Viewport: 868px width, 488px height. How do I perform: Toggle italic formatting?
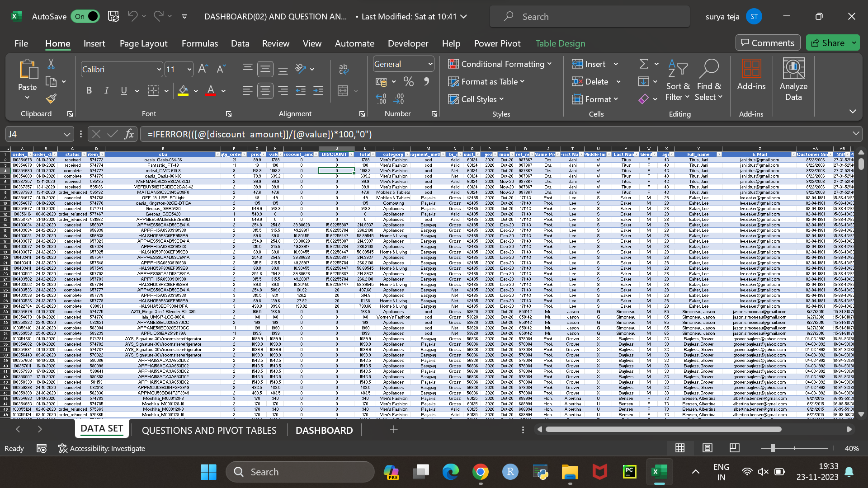(106, 91)
